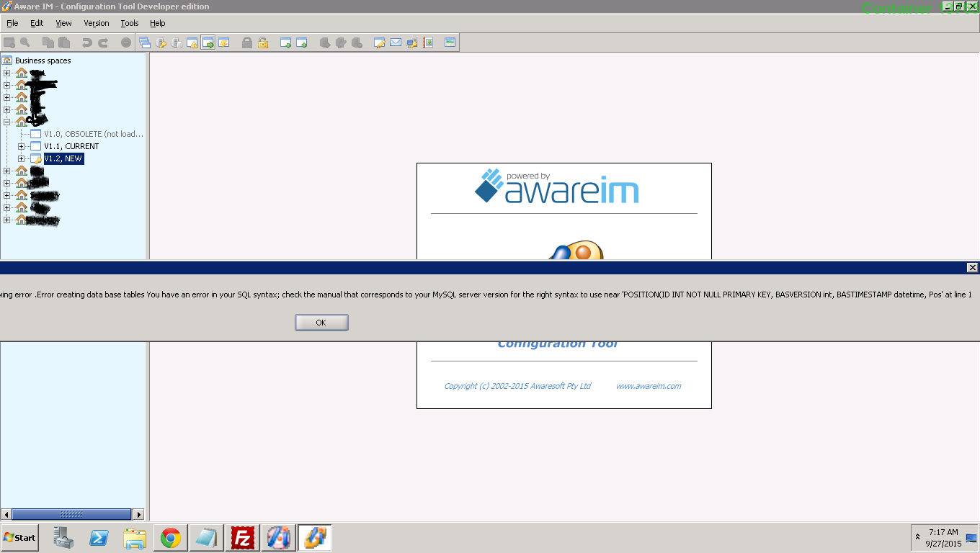Click the window with warning triangle icon
980x553 pixels.
[192, 42]
